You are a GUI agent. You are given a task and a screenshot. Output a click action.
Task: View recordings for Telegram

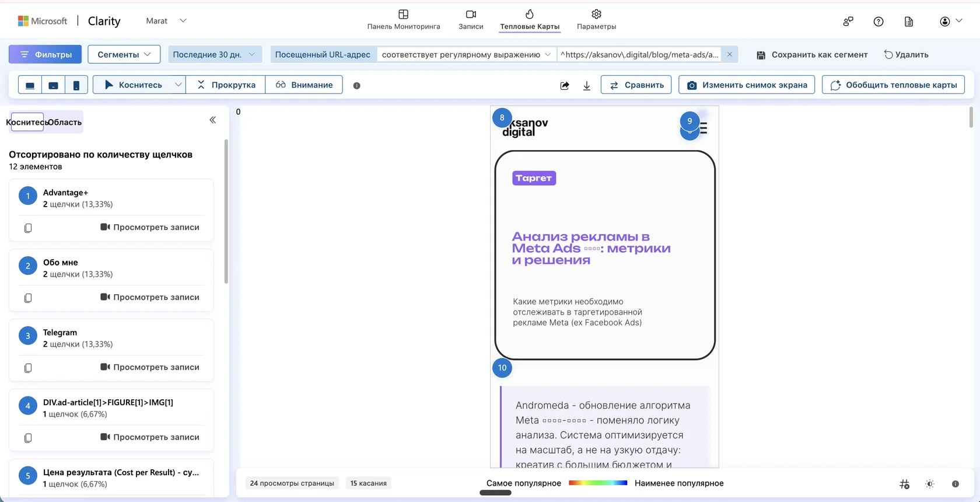pyautogui.click(x=150, y=367)
